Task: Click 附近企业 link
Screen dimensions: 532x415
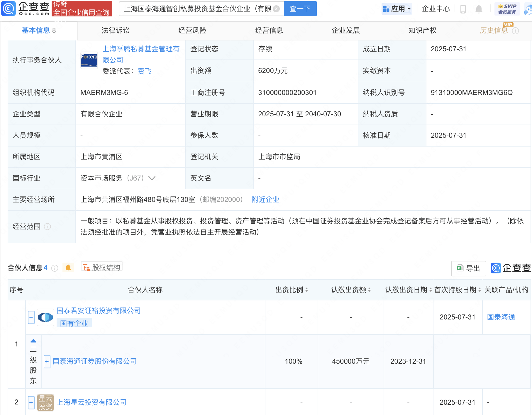Action: point(265,200)
